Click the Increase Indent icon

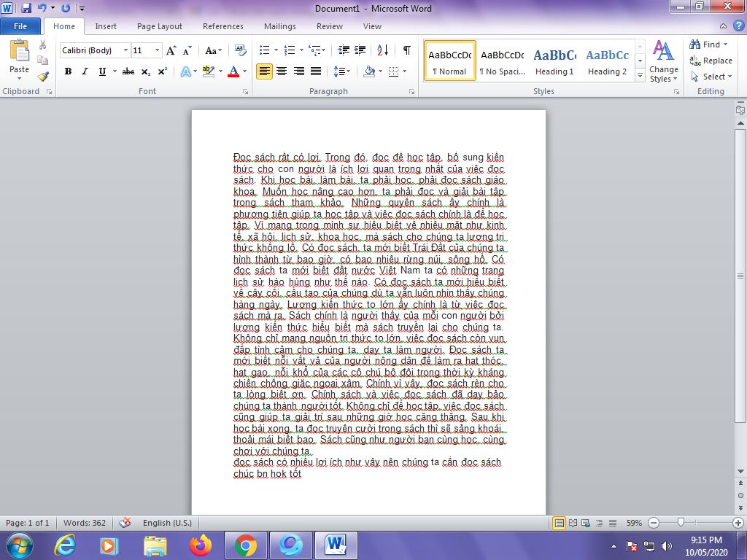point(360,50)
